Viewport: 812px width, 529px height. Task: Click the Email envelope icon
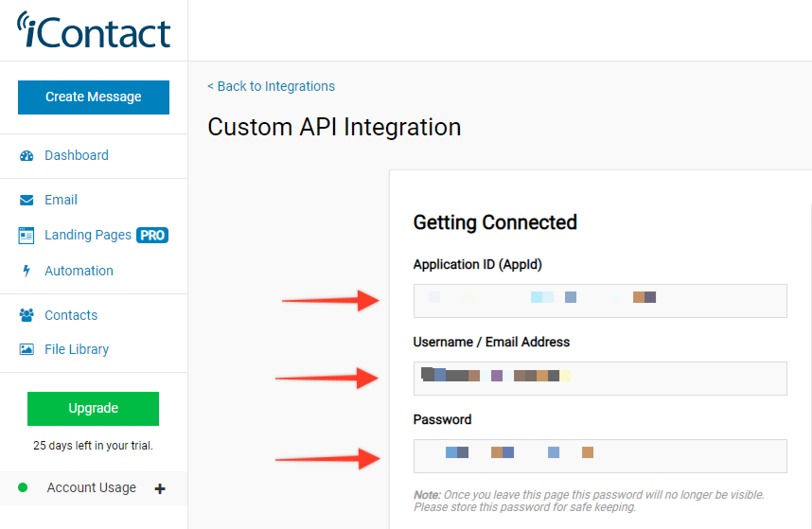[26, 201]
